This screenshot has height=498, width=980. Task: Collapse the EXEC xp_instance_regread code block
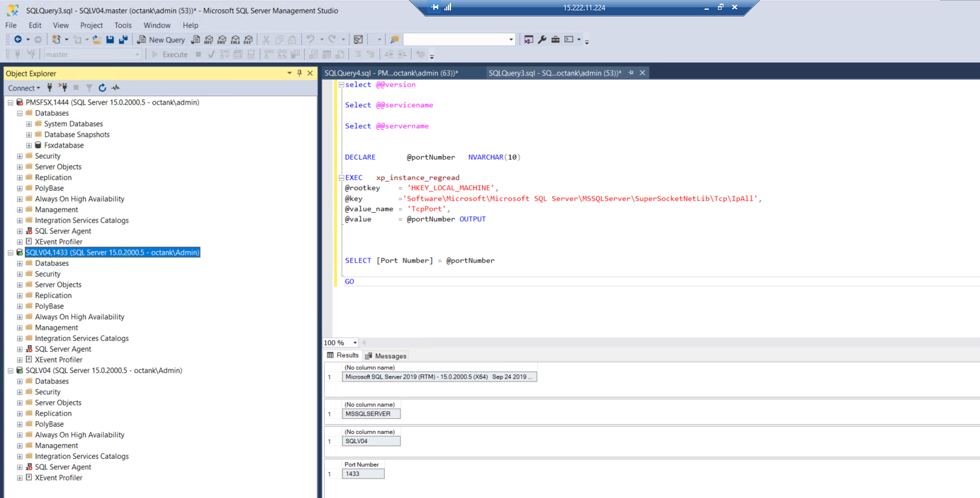coord(341,178)
